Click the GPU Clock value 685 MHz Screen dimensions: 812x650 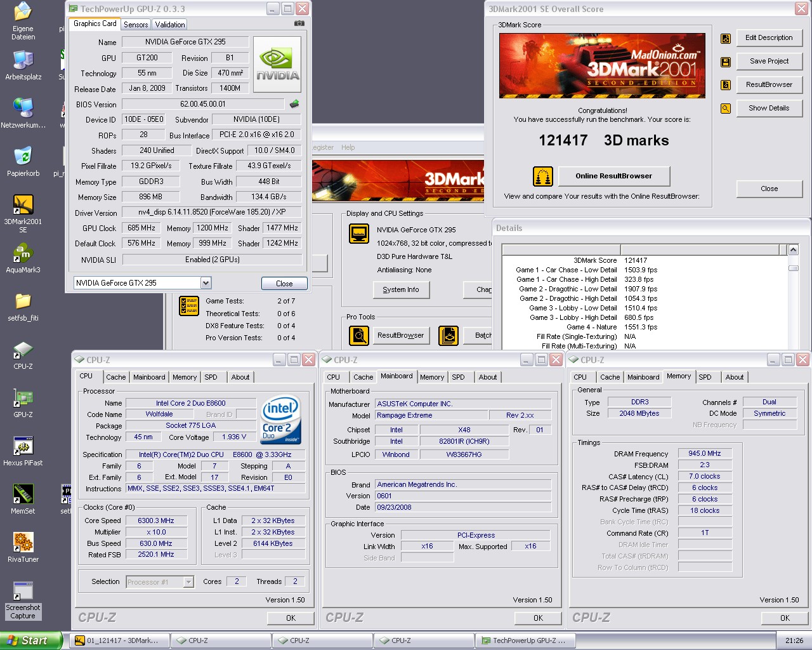point(141,229)
